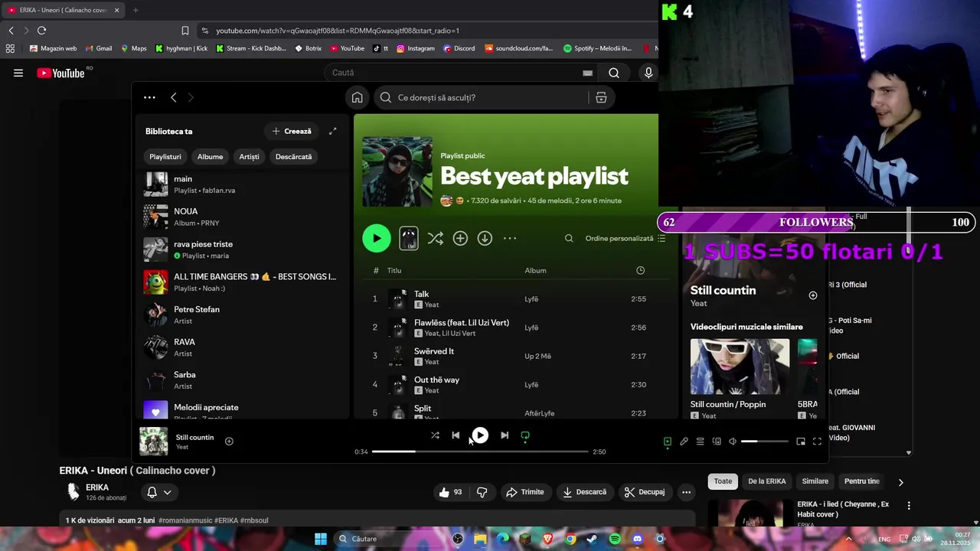Click Trimite share button
This screenshot has height=551, width=980.
(525, 492)
